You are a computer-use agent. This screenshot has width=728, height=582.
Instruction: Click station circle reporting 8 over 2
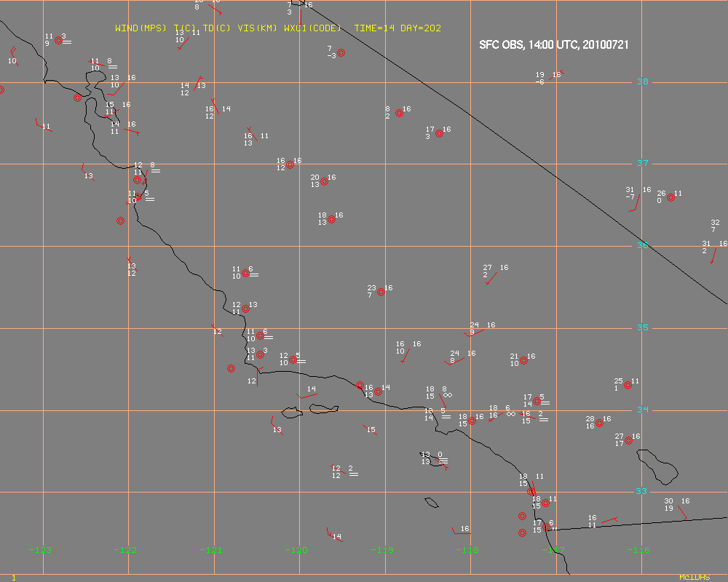[x=399, y=113]
